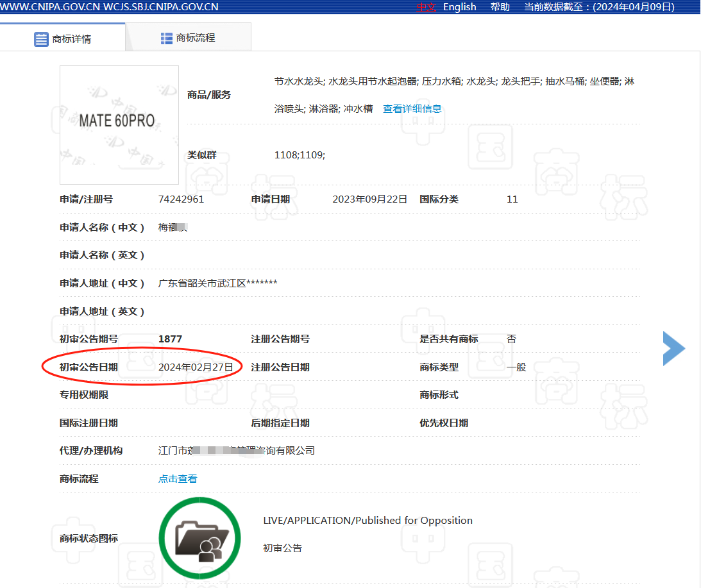
Task: Select the 申请人地址（中文） field label
Action: tap(102, 283)
